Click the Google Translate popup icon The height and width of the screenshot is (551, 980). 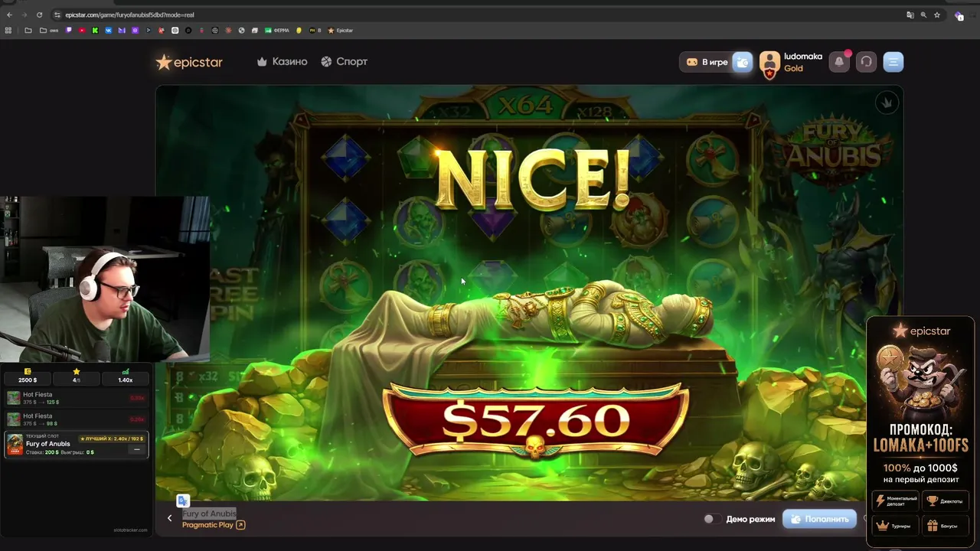tap(182, 500)
